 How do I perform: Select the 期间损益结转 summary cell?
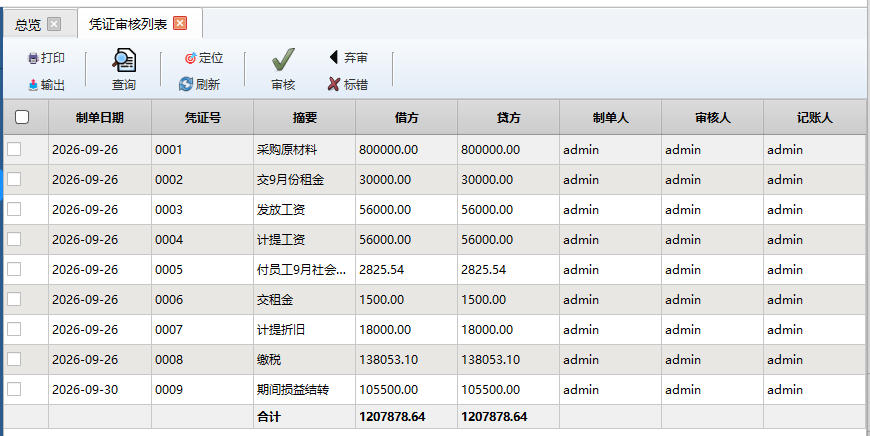tap(305, 389)
